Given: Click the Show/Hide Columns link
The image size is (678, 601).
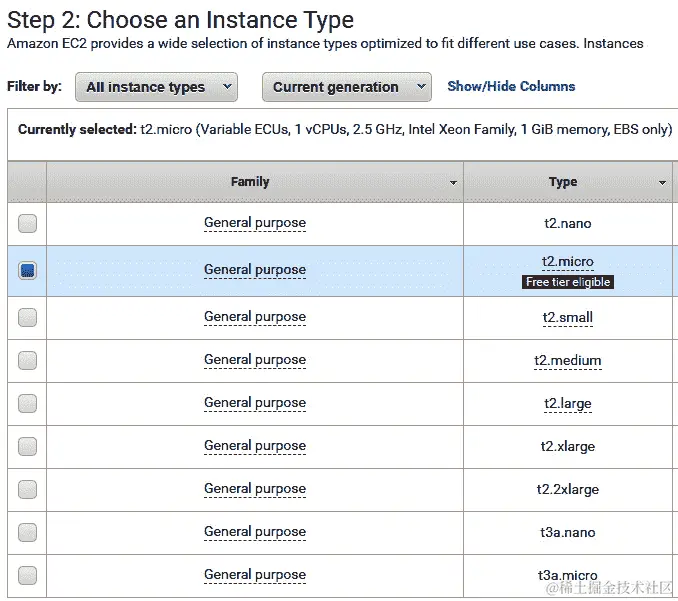Looking at the screenshot, I should [511, 87].
